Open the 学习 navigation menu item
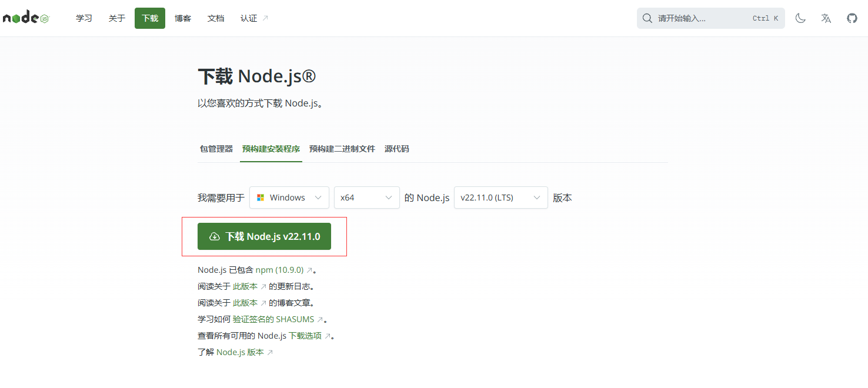 [84, 18]
